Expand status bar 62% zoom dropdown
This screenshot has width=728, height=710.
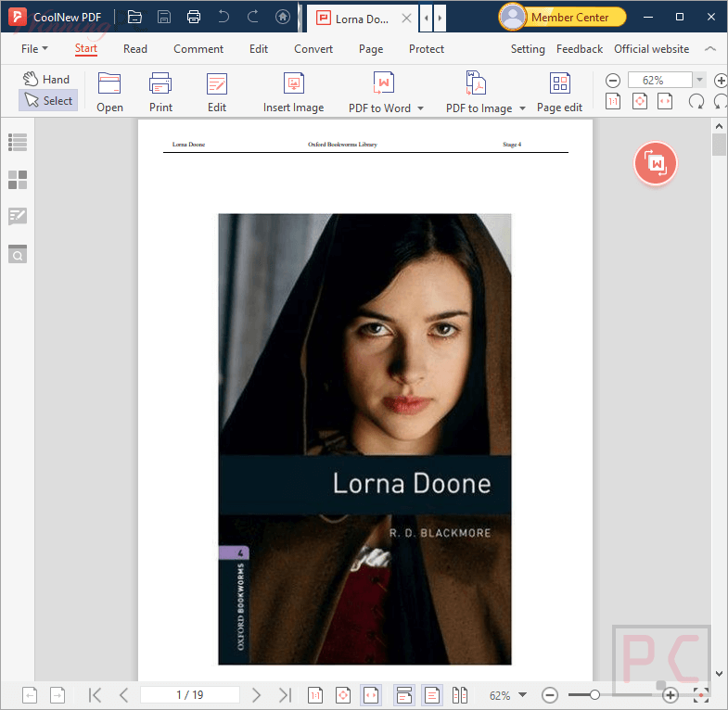(x=522, y=694)
